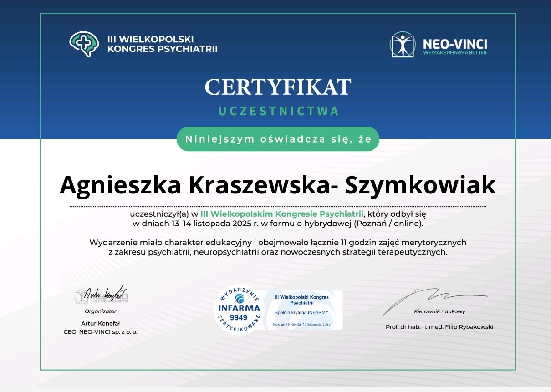Click the italic "Kierownik naukowy" label
This screenshot has width=551, height=392.
pyautogui.click(x=439, y=311)
